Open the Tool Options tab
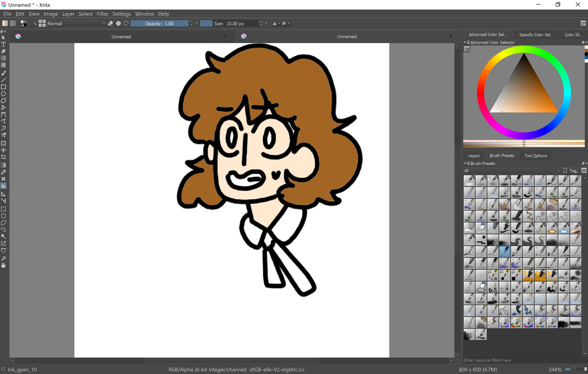 535,156
